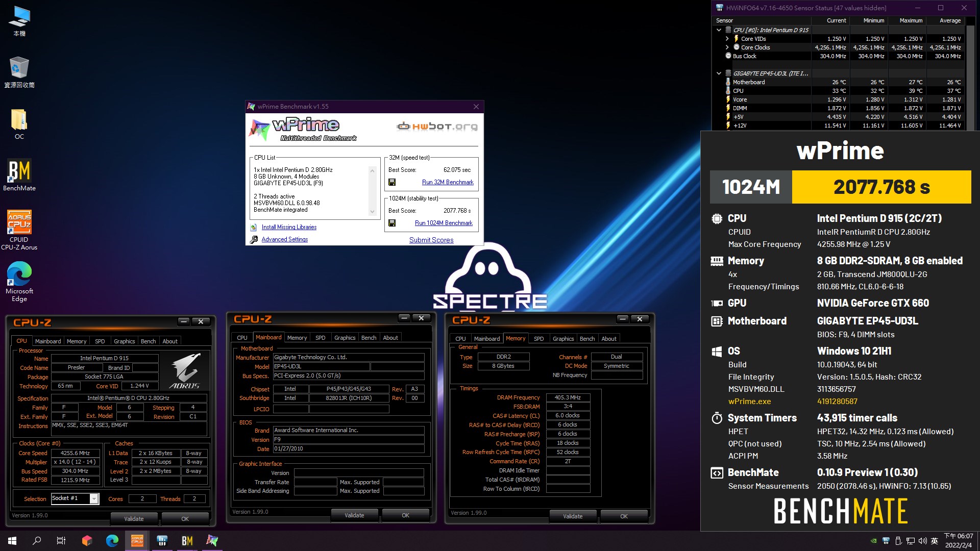The height and width of the screenshot is (551, 980).
Task: Open Bench tab in right CPU-Z window
Action: click(587, 339)
